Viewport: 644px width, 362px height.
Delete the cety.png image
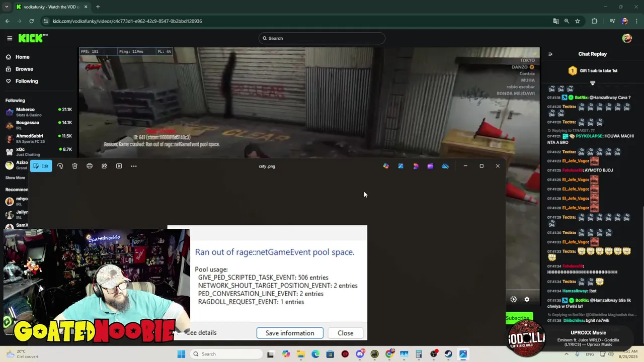(x=74, y=166)
